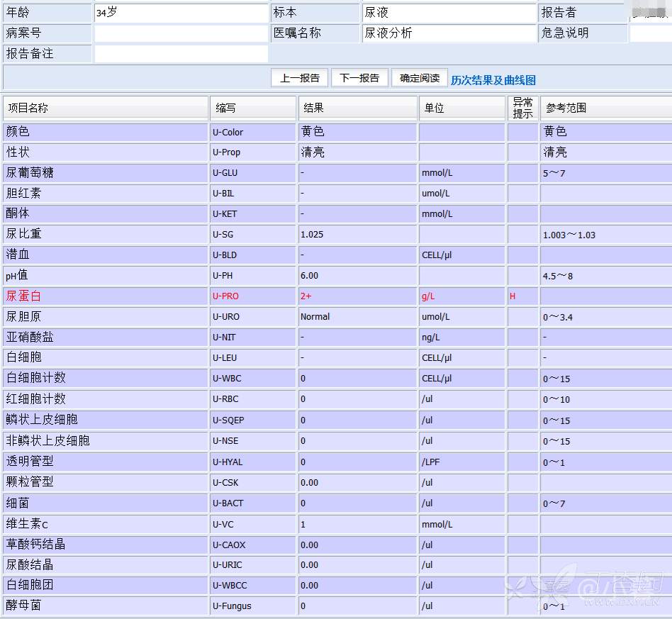The image size is (672, 619).
Task: Open 历次结果及曲线图 link
Action: tap(493, 80)
